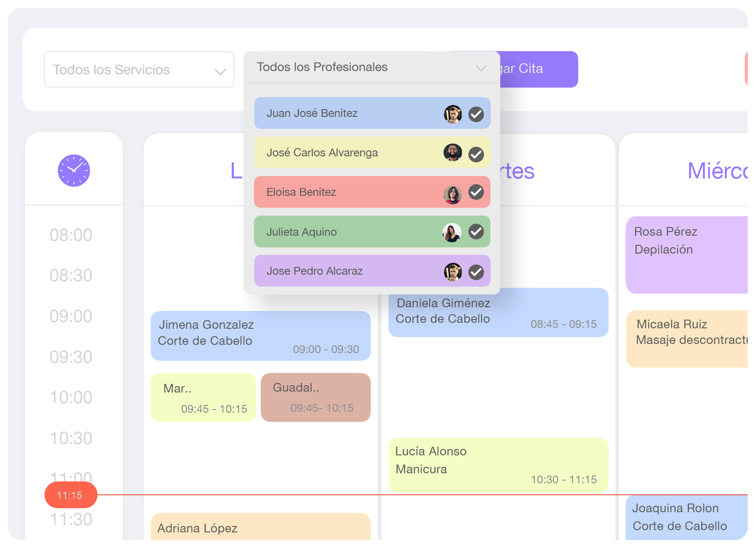Toggle the Jose Pedro Alcaraz checkmark
This screenshot has height=548, width=756.
[x=476, y=272]
